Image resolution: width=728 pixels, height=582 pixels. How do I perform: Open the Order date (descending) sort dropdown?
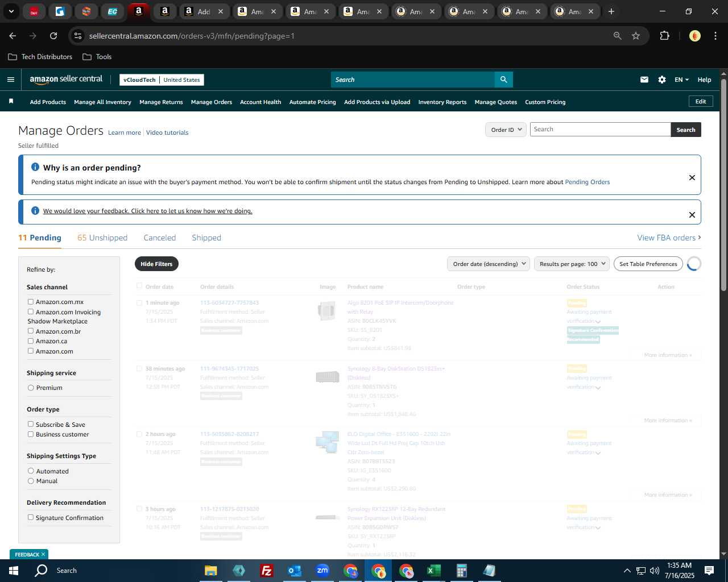click(489, 264)
